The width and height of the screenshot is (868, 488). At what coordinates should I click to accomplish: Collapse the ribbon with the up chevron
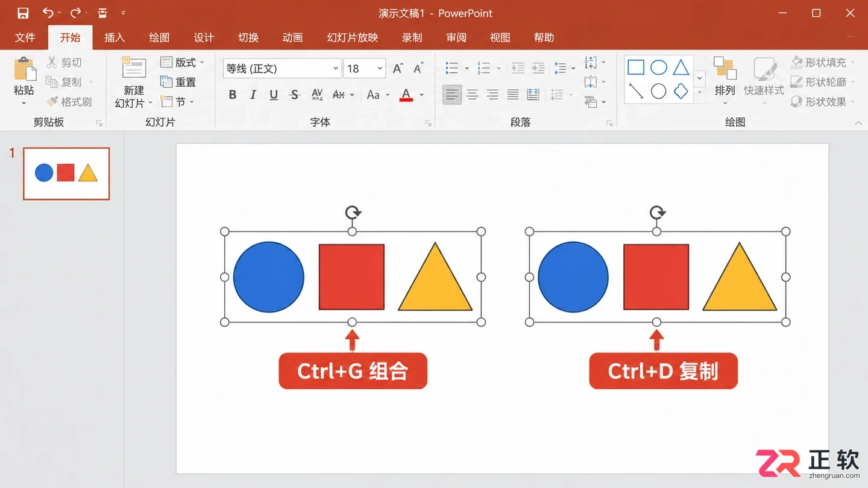tap(858, 122)
